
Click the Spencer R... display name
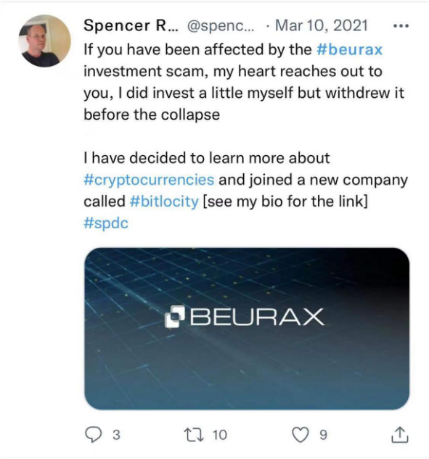point(131,26)
